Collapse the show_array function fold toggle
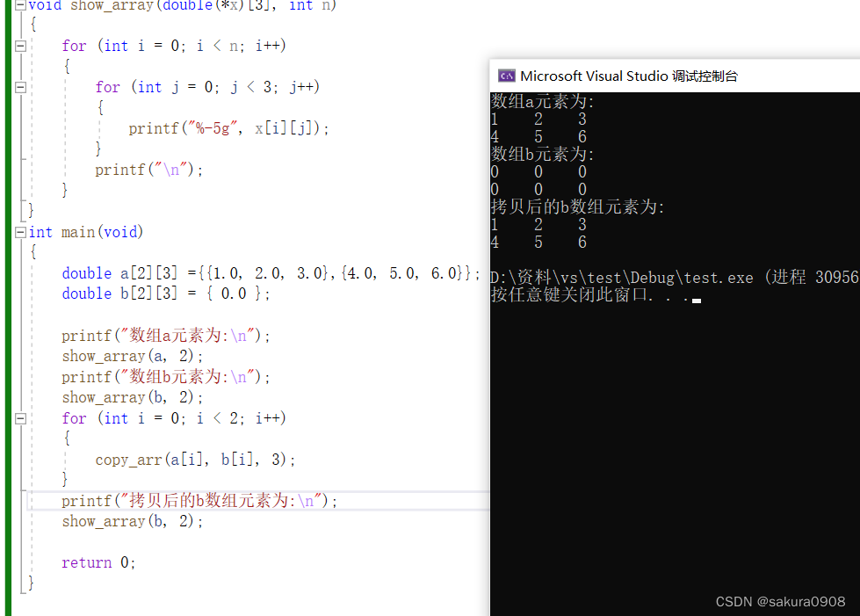 pyautogui.click(x=20, y=5)
